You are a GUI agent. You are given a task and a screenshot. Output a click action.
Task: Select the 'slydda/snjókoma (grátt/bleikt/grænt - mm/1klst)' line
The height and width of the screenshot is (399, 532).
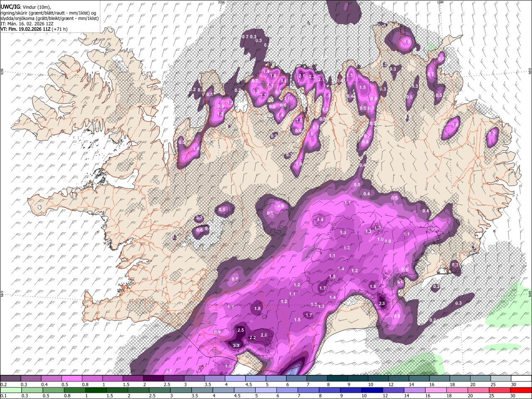coord(49,18)
